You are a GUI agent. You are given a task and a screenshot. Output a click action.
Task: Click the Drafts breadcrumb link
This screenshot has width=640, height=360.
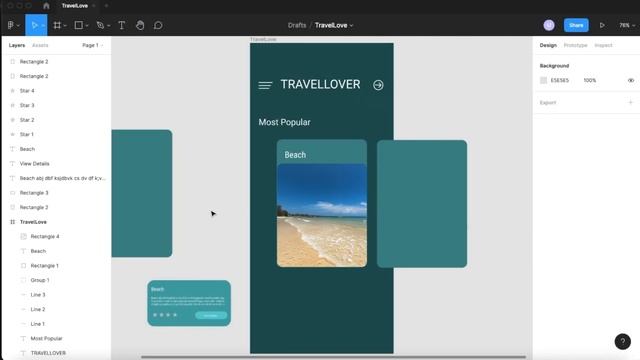click(x=297, y=25)
